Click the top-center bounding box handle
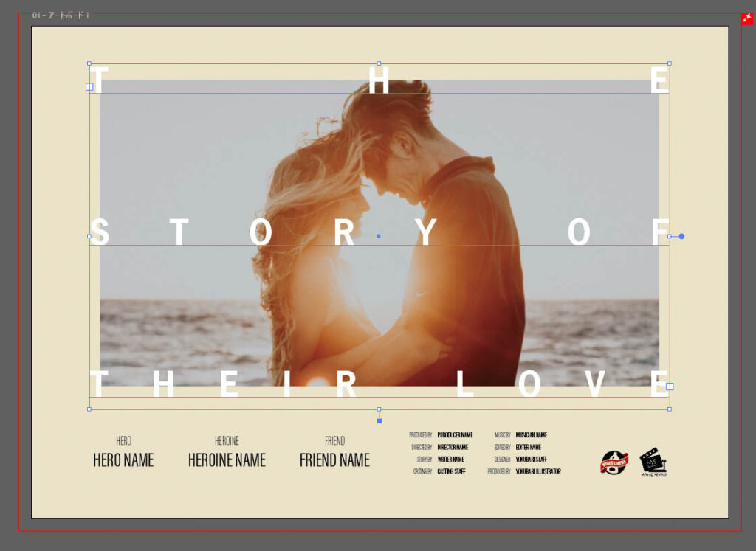Viewport: 756px width, 551px height. click(x=379, y=64)
